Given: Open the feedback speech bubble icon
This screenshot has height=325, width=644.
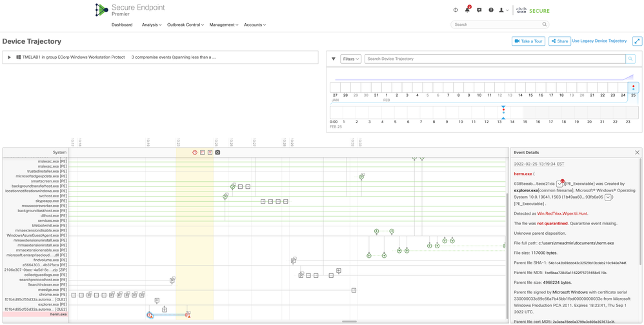Looking at the screenshot, I should click(479, 10).
